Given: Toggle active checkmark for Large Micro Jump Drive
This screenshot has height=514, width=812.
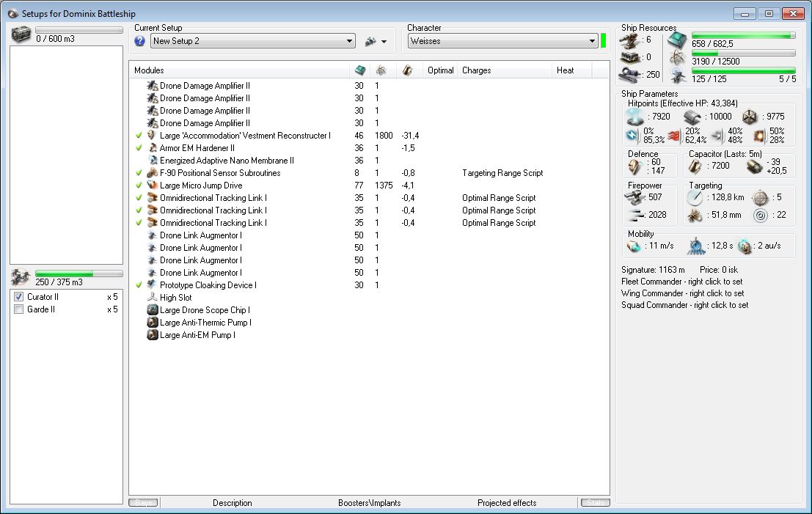Looking at the screenshot, I should 139,186.
